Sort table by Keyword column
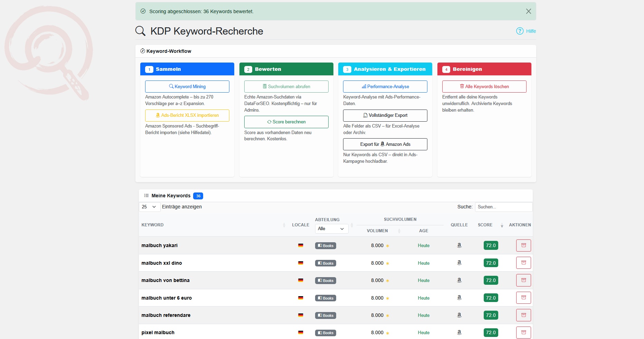 214,225
